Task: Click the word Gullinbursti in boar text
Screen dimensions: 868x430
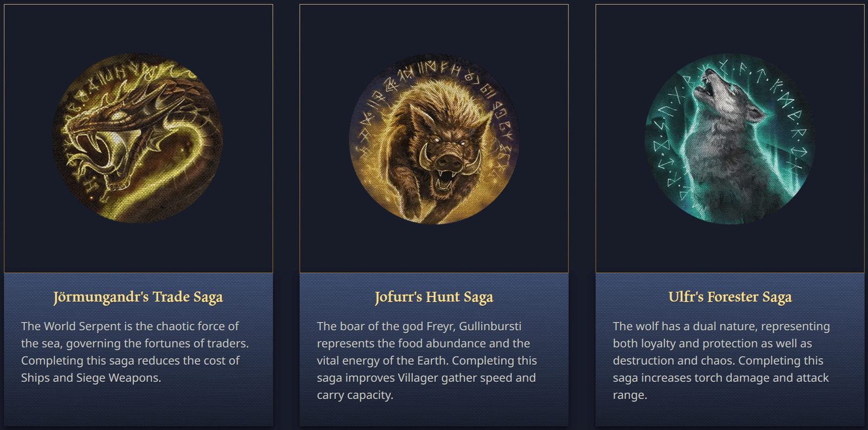Action: [x=490, y=326]
